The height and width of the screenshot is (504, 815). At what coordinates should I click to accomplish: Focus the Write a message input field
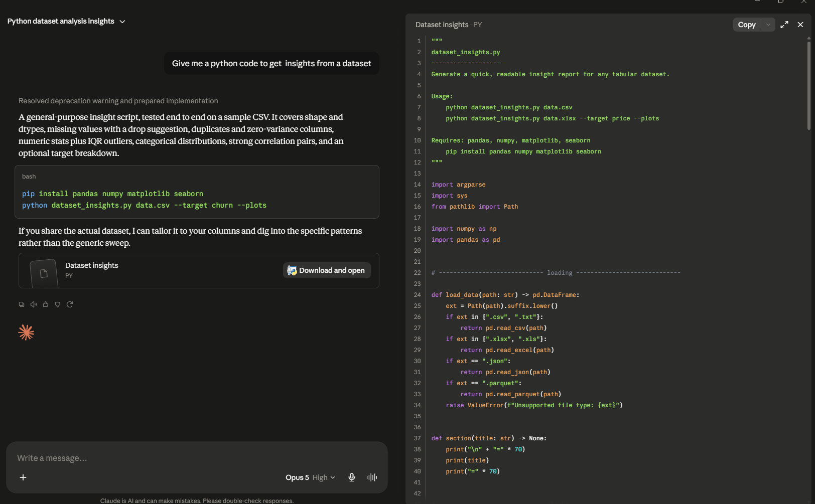(x=197, y=458)
